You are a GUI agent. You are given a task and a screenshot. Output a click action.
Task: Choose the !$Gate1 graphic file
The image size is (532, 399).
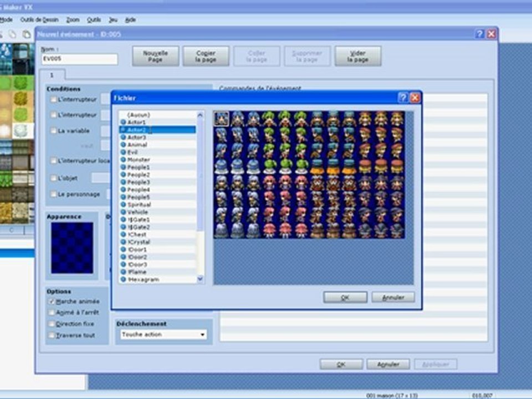coord(157,219)
